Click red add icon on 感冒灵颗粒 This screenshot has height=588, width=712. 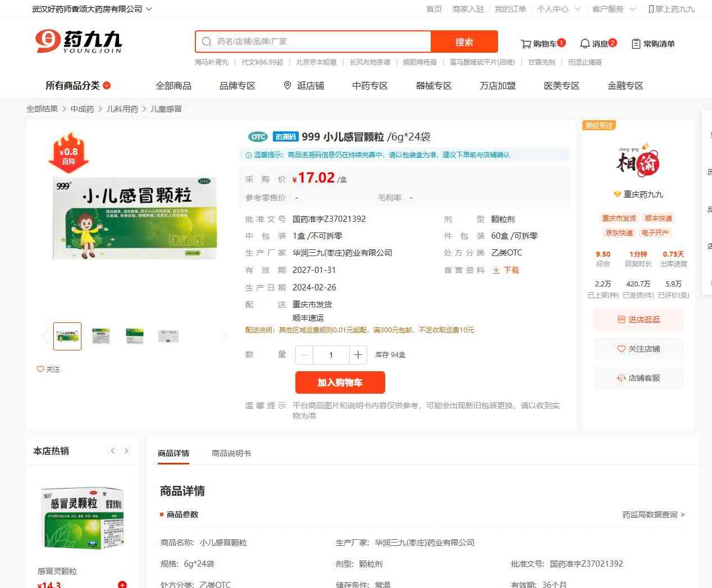[122, 584]
